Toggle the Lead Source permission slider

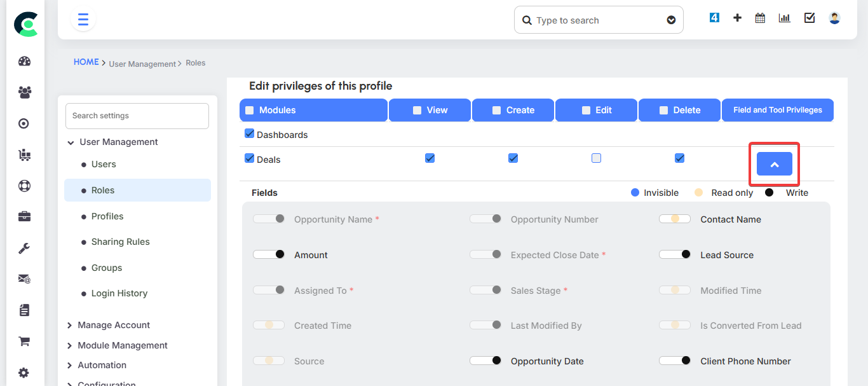pyautogui.click(x=675, y=254)
